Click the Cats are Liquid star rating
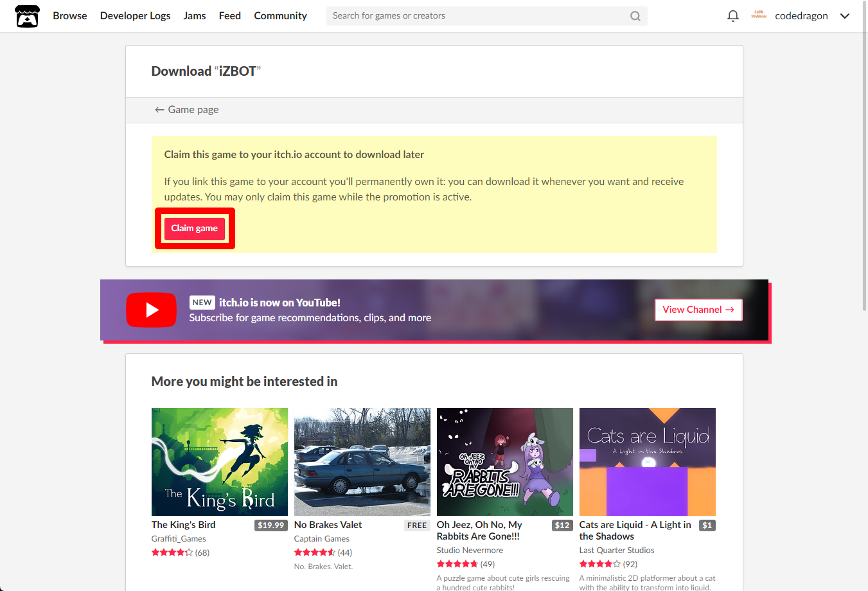Viewport: 868px width, 591px height. [x=600, y=564]
